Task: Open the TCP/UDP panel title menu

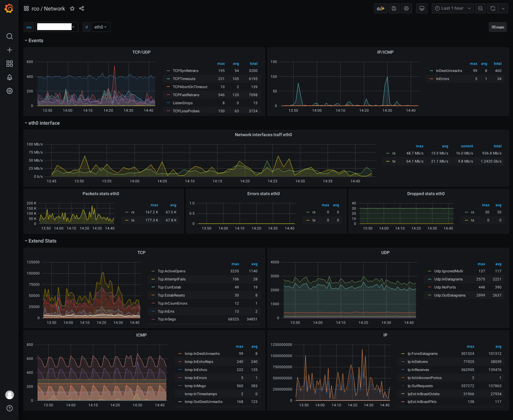Action: pos(141,52)
